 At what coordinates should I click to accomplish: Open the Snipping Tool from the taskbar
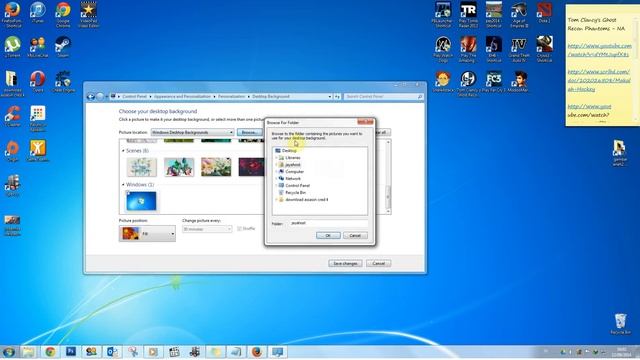click(133, 352)
